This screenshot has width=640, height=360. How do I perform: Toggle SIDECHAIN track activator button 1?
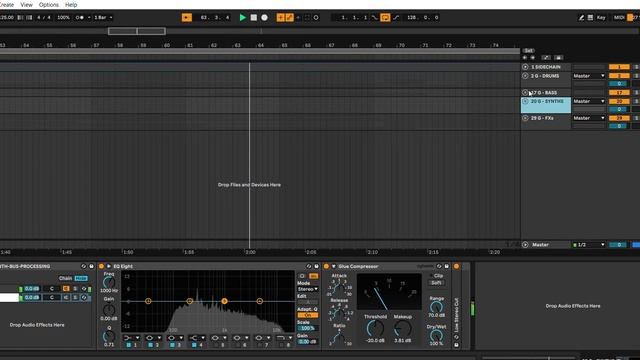click(619, 67)
